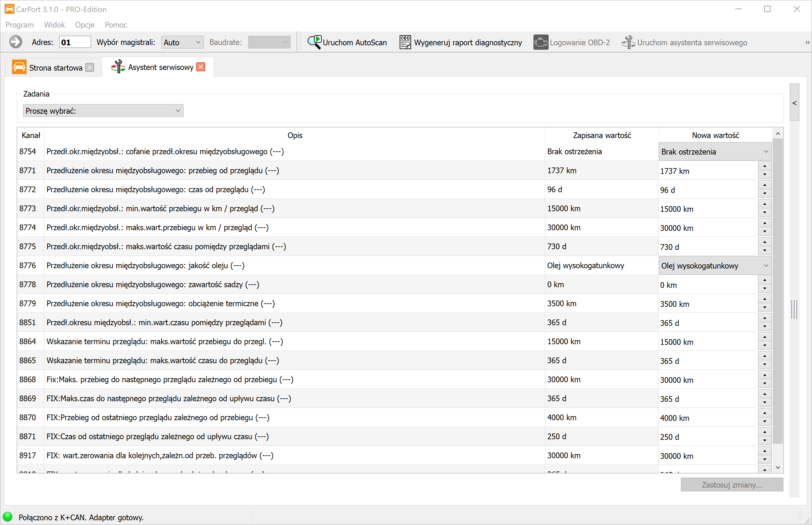Open the Wybór magistrali Auto dropdown
The image size is (812, 525).
pos(182,42)
